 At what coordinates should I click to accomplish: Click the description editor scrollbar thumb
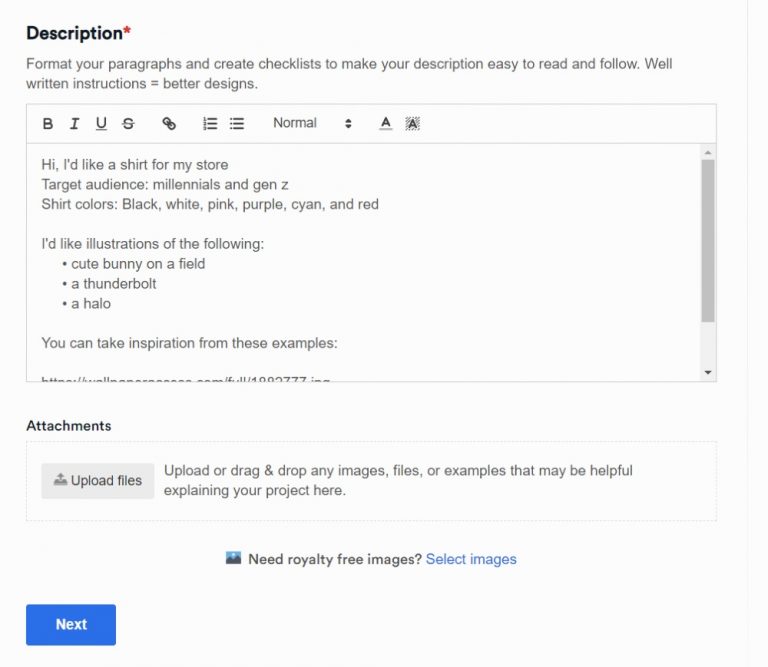pos(708,240)
